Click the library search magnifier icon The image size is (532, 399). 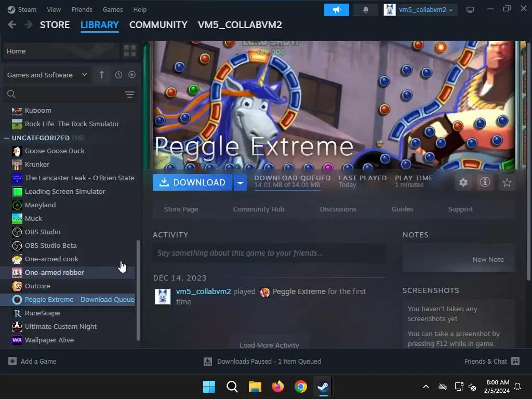pos(11,94)
